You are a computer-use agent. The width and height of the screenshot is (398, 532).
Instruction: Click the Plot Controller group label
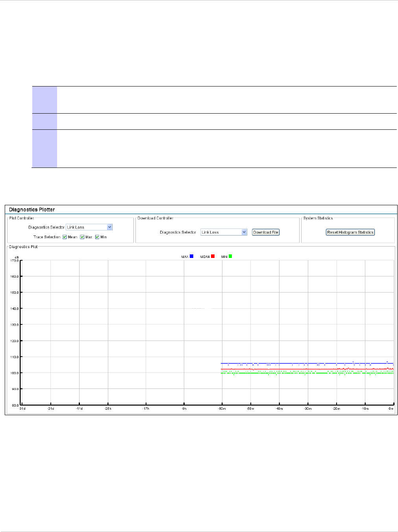22,218
